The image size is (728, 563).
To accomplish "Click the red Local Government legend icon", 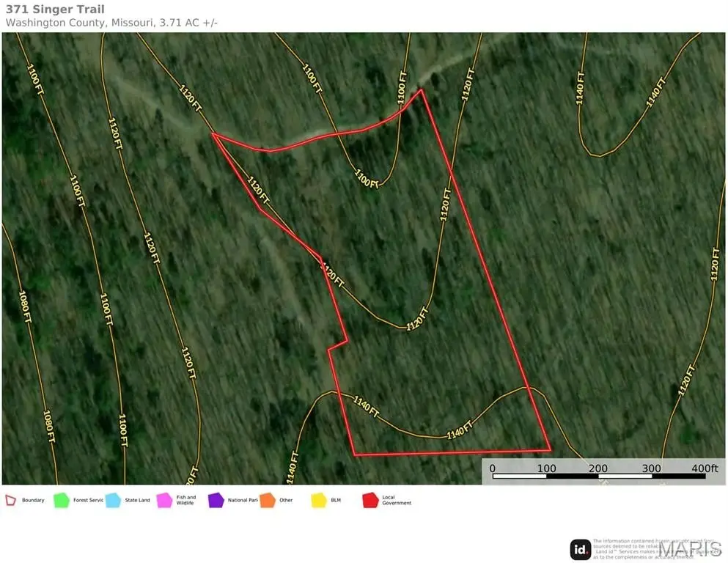I will (x=370, y=501).
